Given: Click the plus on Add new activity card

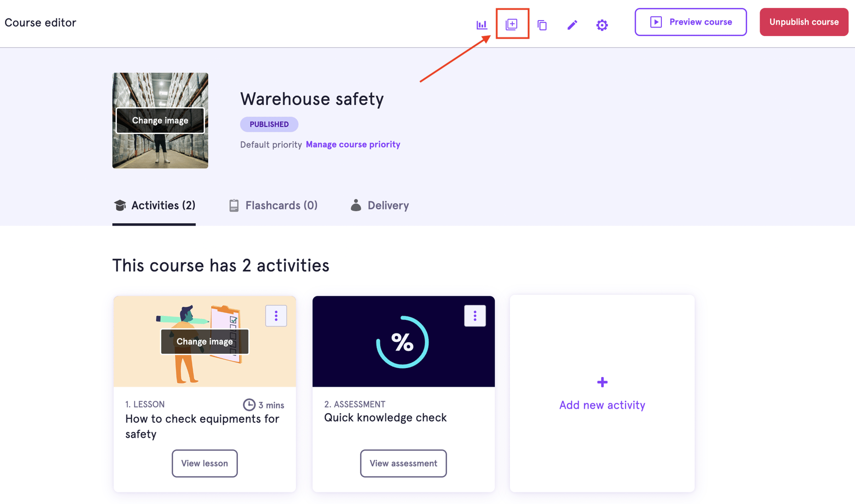Looking at the screenshot, I should pyautogui.click(x=602, y=382).
